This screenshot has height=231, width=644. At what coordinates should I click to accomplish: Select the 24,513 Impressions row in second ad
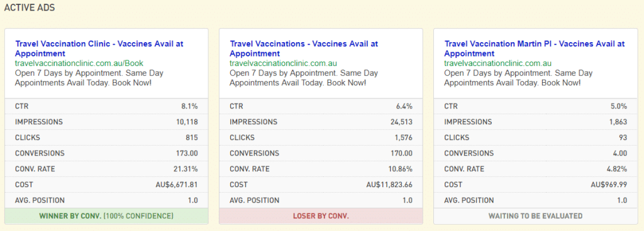point(321,122)
